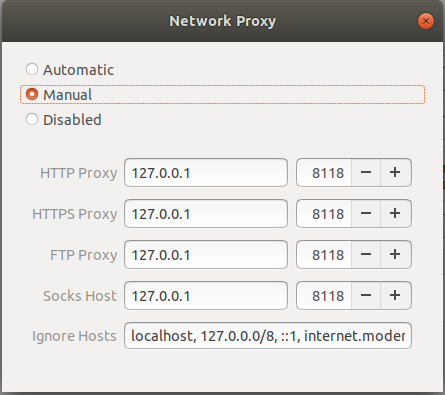Click the HTTPS Proxy address field
Viewport: 445px width, 395px height.
pyautogui.click(x=206, y=214)
